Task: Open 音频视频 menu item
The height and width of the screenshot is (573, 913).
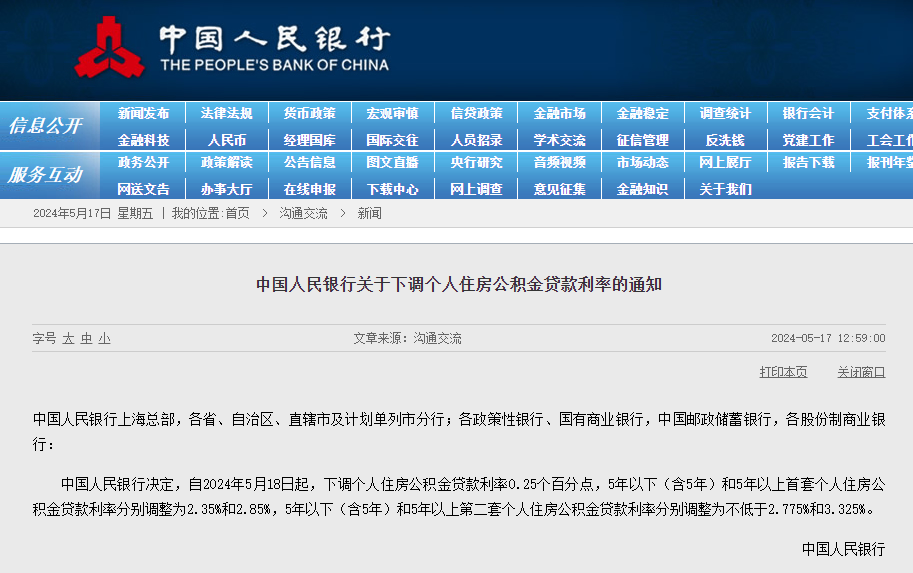Action: [560, 162]
